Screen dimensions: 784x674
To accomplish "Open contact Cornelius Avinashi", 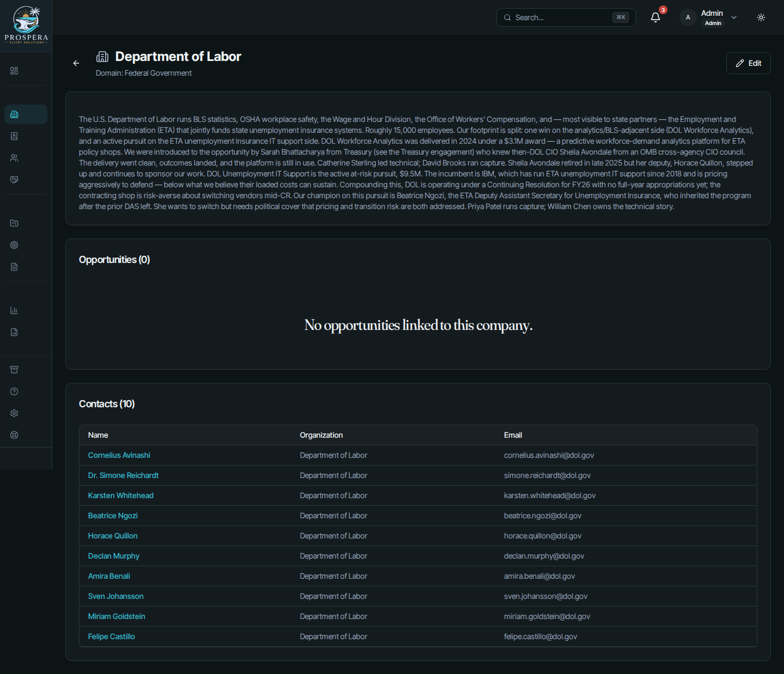I will (x=119, y=455).
